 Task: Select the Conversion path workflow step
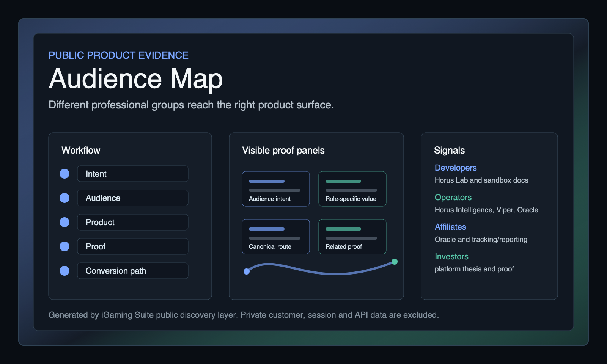coord(133,271)
